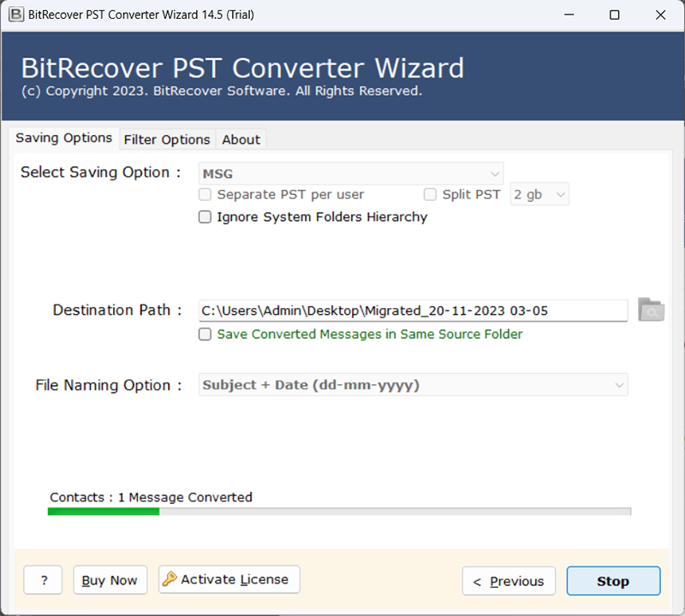This screenshot has width=685, height=616.
Task: Open the File Naming Option dropdown
Action: [x=414, y=385]
